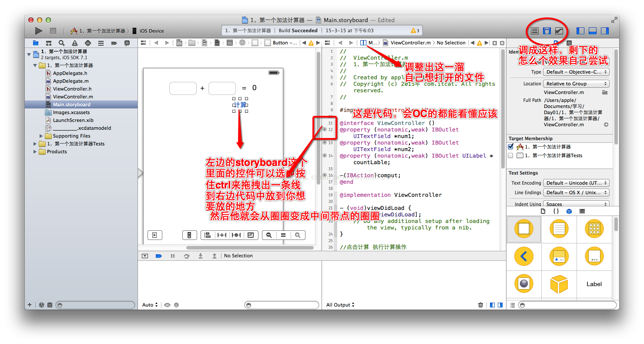Select AppDelegate.h in navigator
Screen dimensions: 644x344
tap(70, 73)
